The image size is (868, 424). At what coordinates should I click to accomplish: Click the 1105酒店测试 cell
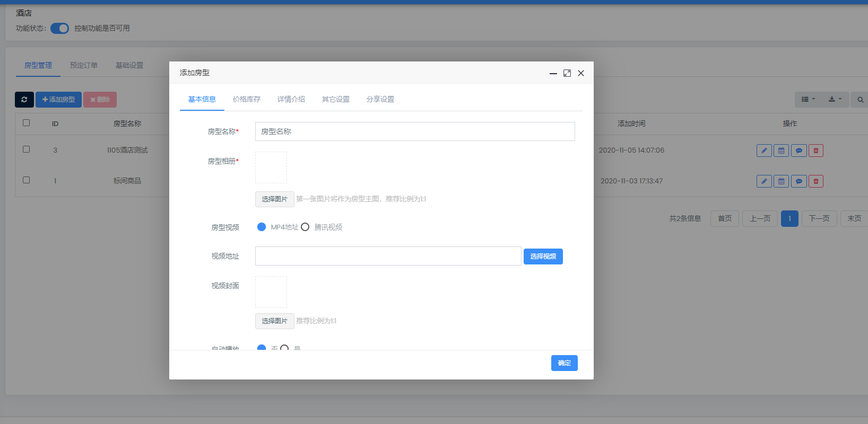tap(127, 151)
